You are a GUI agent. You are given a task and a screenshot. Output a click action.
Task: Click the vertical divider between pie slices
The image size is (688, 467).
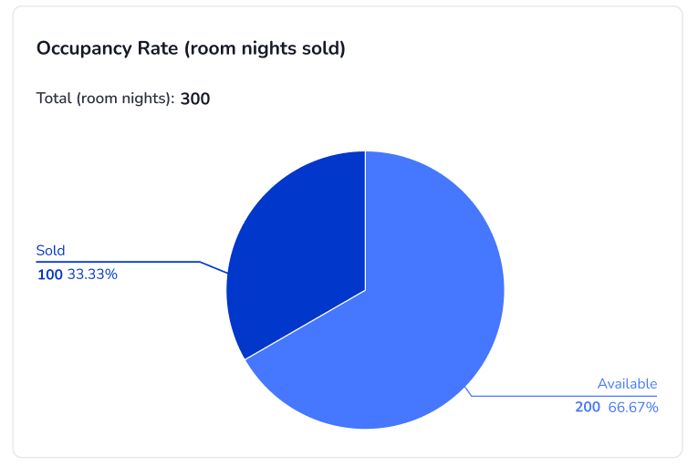pos(365,220)
